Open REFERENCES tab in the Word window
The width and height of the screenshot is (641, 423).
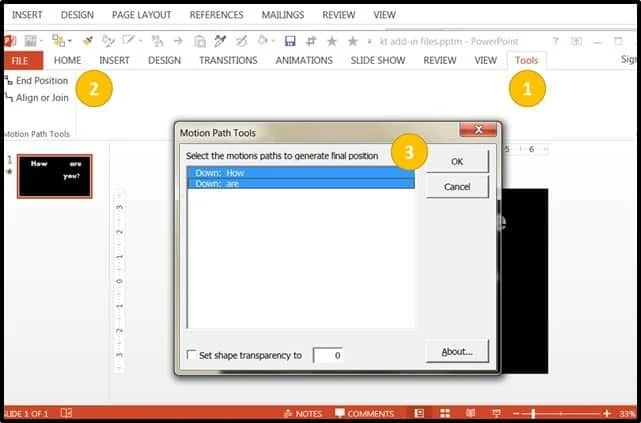point(216,15)
